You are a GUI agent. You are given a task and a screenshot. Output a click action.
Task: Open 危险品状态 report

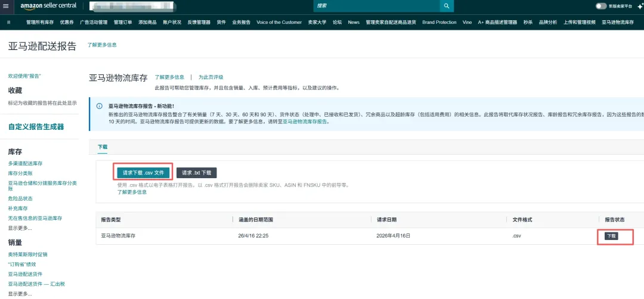20,198
